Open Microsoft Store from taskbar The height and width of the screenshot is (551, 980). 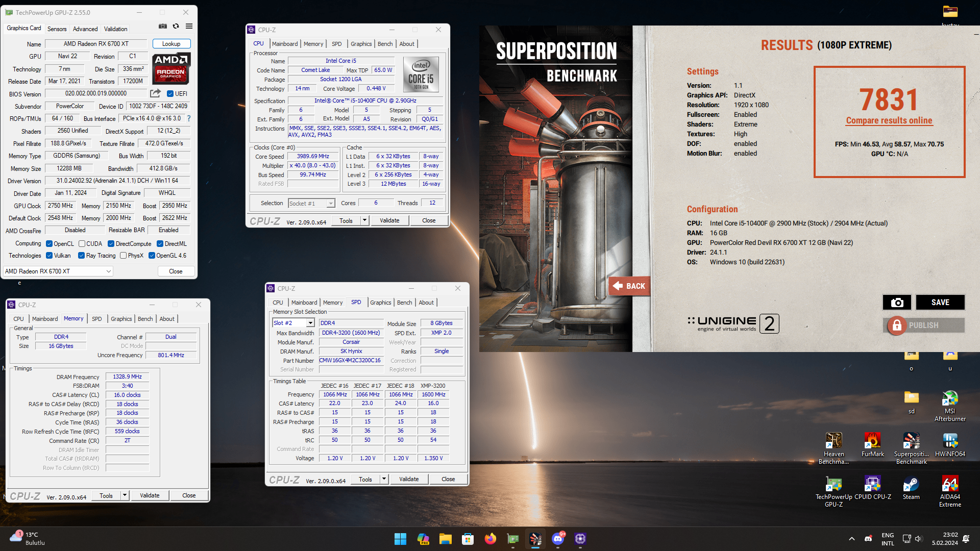point(468,539)
